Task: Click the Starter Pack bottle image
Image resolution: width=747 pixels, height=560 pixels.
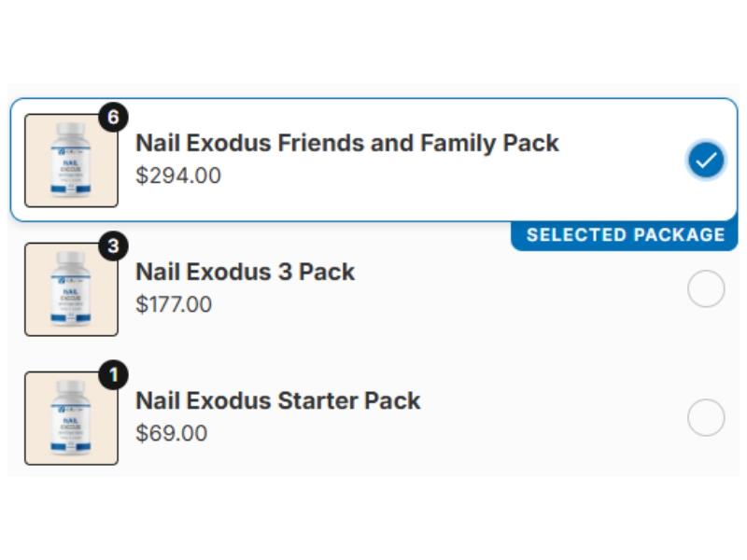Action: coord(71,418)
